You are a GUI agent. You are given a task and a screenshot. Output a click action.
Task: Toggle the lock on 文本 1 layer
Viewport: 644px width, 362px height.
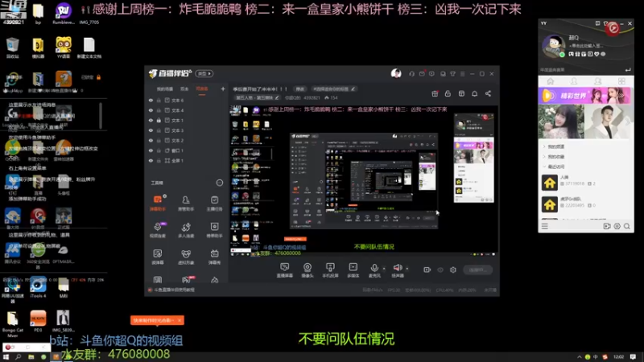point(159,120)
